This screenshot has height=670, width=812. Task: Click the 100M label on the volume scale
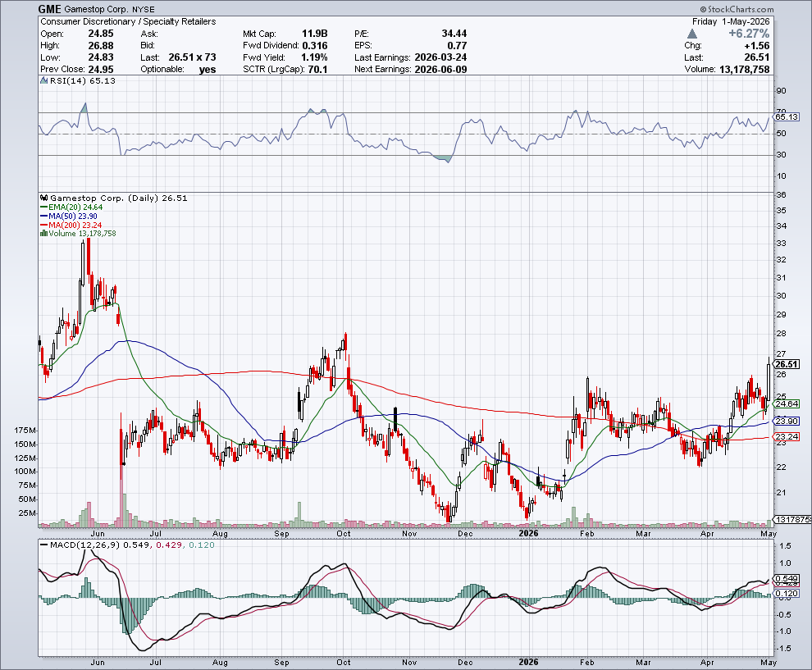pyautogui.click(x=25, y=472)
